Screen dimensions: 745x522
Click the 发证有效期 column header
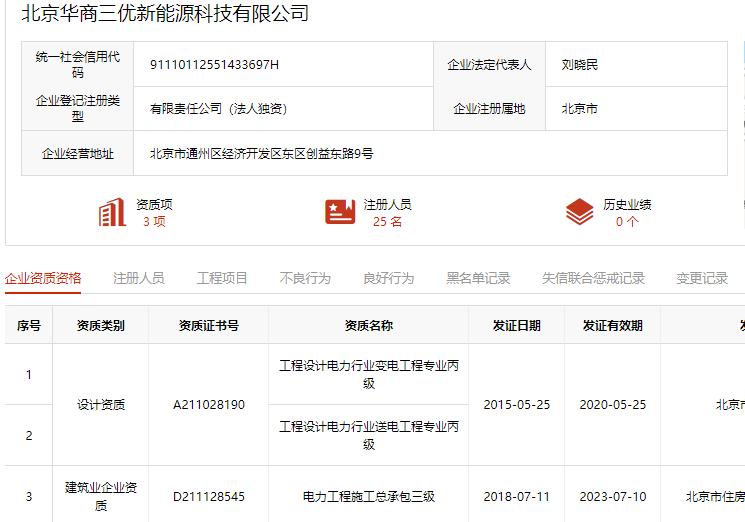pyautogui.click(x=612, y=325)
